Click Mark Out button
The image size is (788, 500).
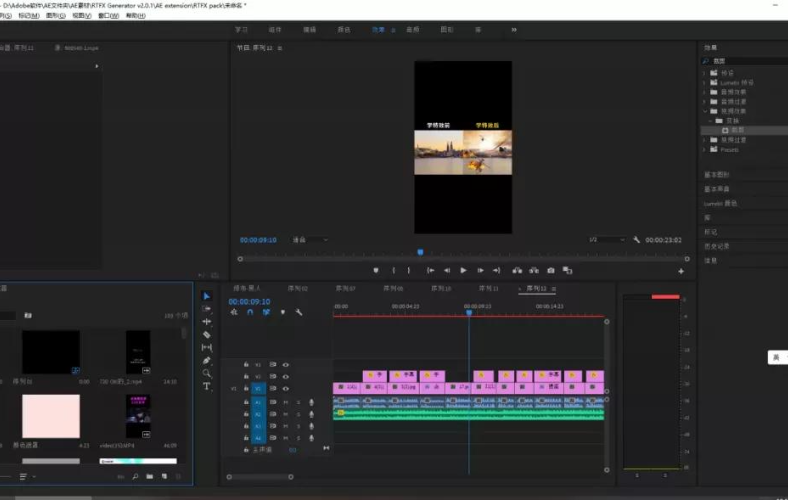409,270
